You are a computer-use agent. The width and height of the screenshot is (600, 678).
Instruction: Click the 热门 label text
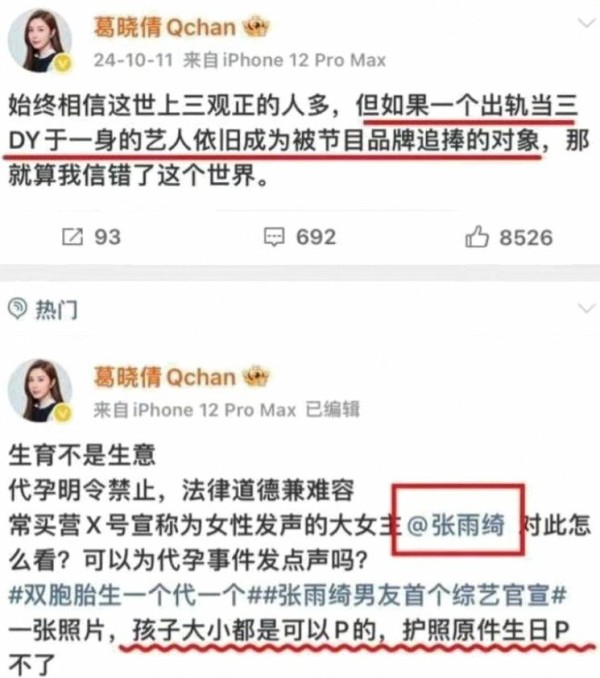pos(57,310)
